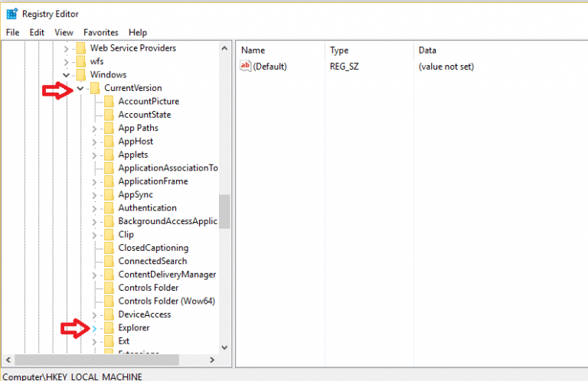
Task: Collapse the CurrentVersion key
Action: coord(80,88)
